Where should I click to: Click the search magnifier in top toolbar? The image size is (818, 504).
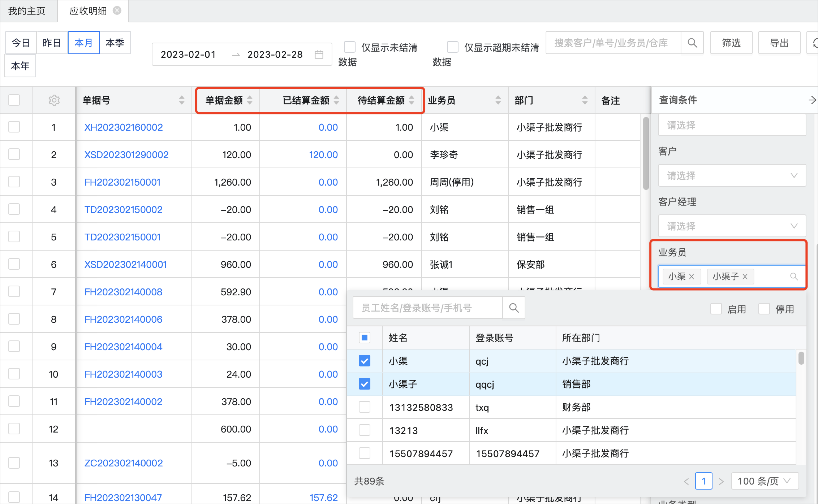click(x=692, y=43)
